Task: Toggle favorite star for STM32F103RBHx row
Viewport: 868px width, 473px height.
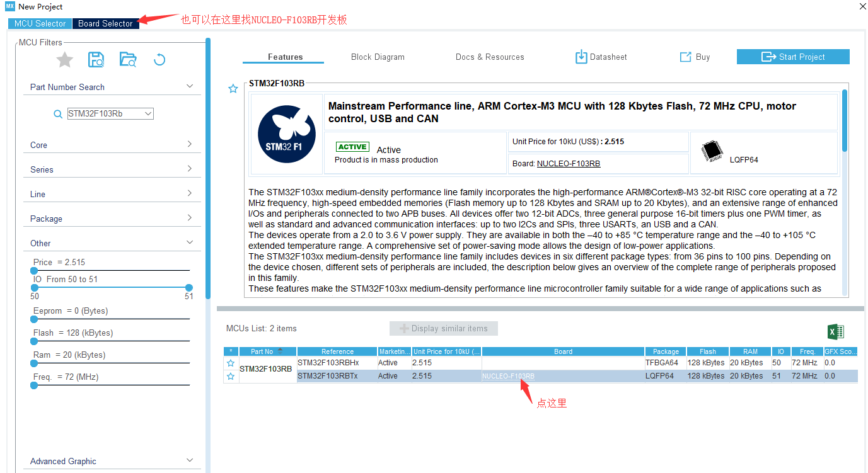Action: tap(231, 363)
